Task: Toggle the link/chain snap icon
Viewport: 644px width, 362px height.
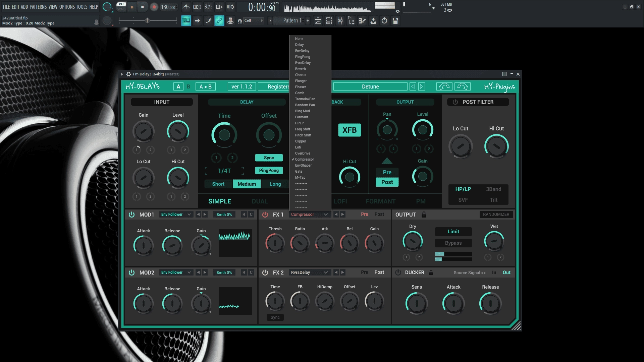Action: (219, 21)
